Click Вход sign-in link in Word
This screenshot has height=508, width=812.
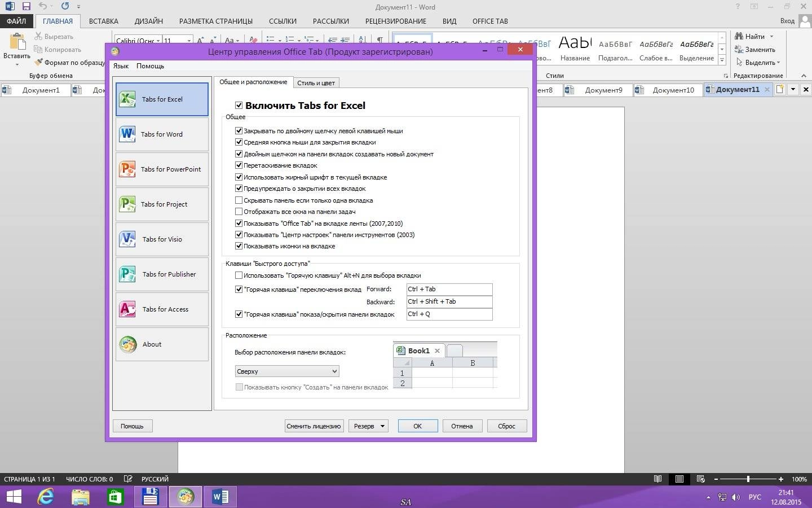click(787, 21)
